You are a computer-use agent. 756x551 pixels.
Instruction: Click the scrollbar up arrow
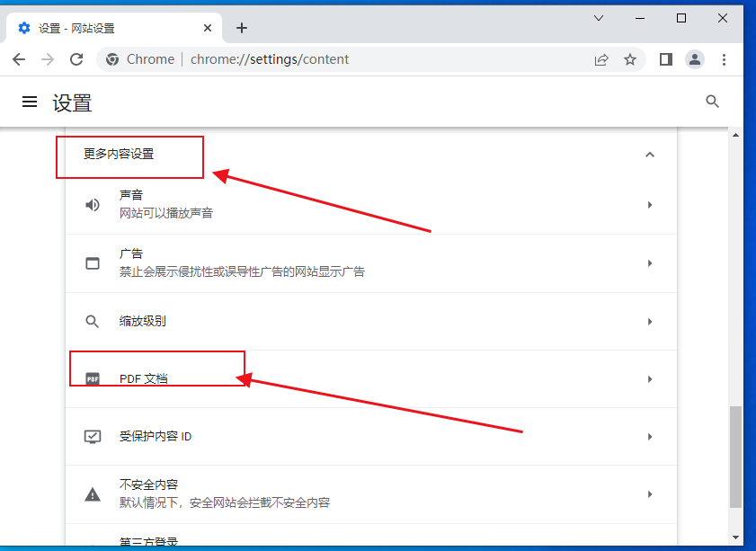(735, 135)
